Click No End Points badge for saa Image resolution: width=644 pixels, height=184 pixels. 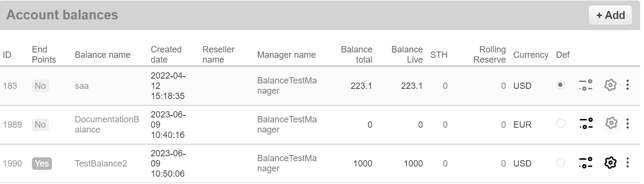click(40, 86)
